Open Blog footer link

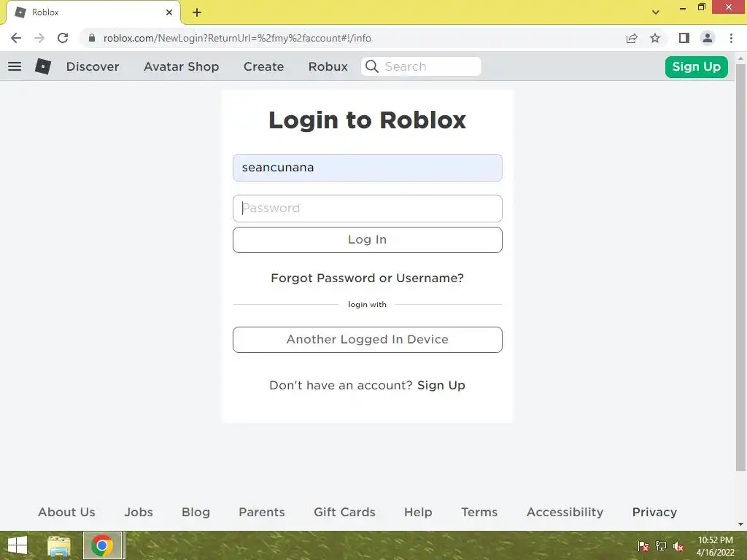point(196,513)
